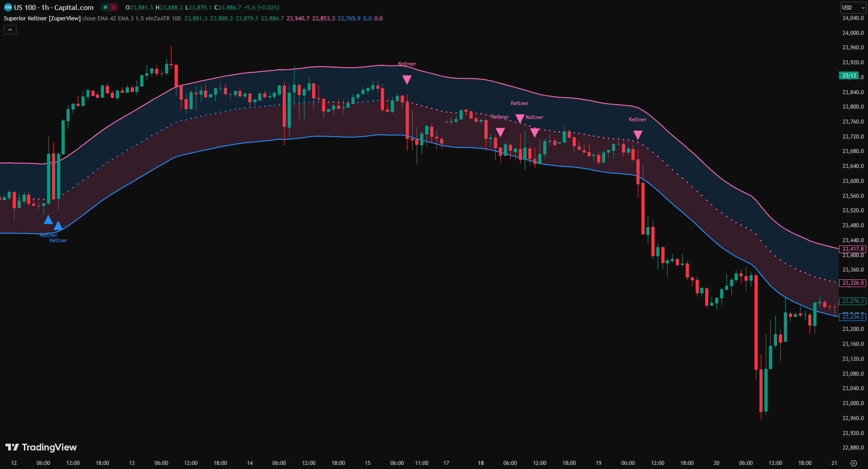Select the Superior Keltner [ZuperView] indicator name
This screenshot has height=469, width=868.
point(42,19)
